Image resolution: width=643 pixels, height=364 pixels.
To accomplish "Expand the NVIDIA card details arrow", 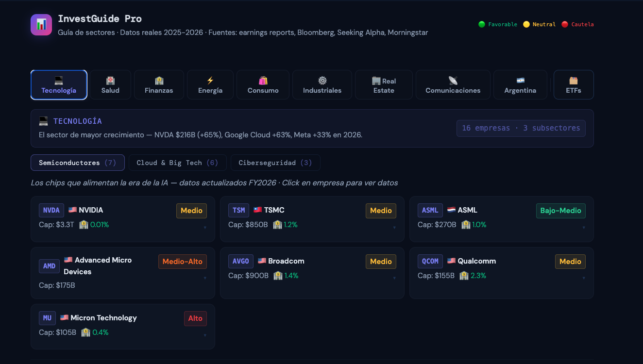I will coord(205,227).
